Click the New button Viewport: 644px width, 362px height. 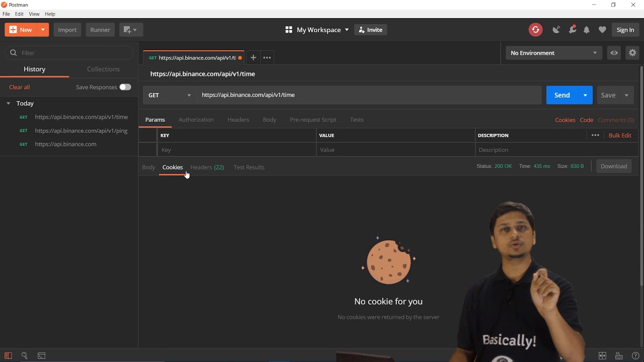(x=21, y=30)
